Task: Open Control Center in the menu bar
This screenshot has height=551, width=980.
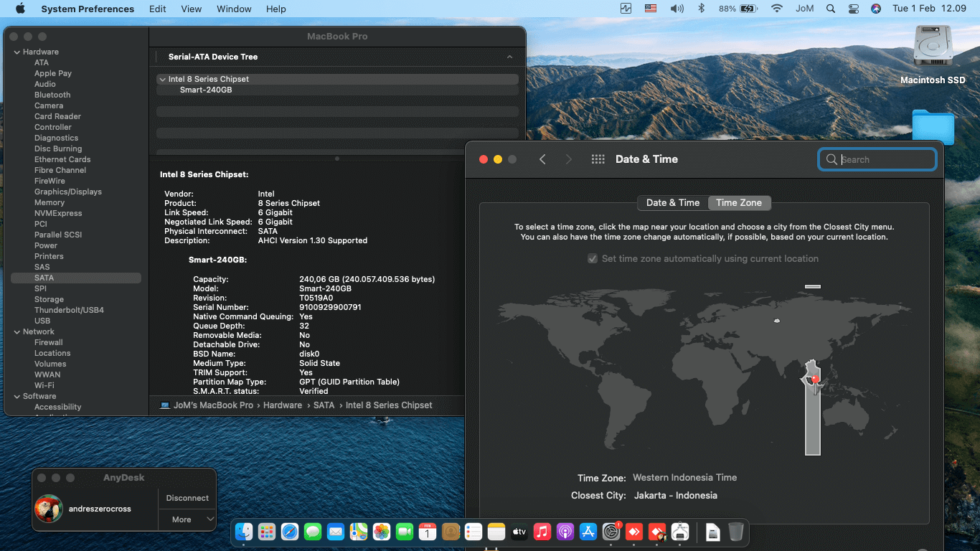Action: coord(853,9)
